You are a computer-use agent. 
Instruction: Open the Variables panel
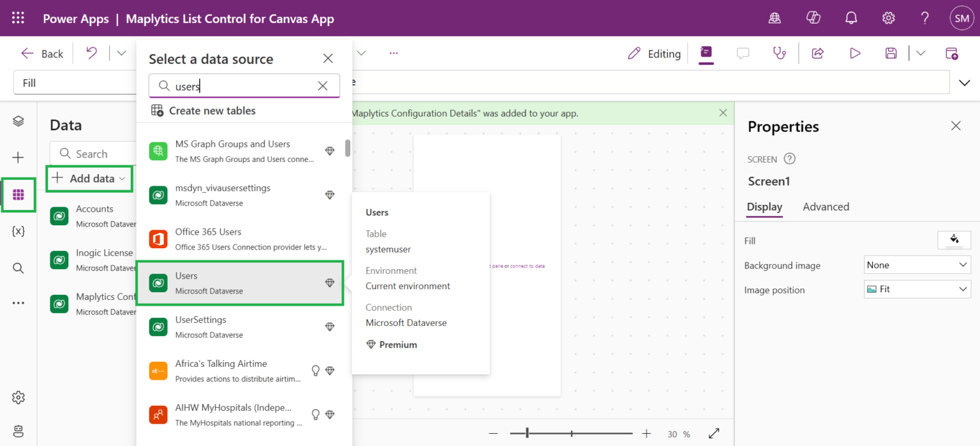pos(18,231)
